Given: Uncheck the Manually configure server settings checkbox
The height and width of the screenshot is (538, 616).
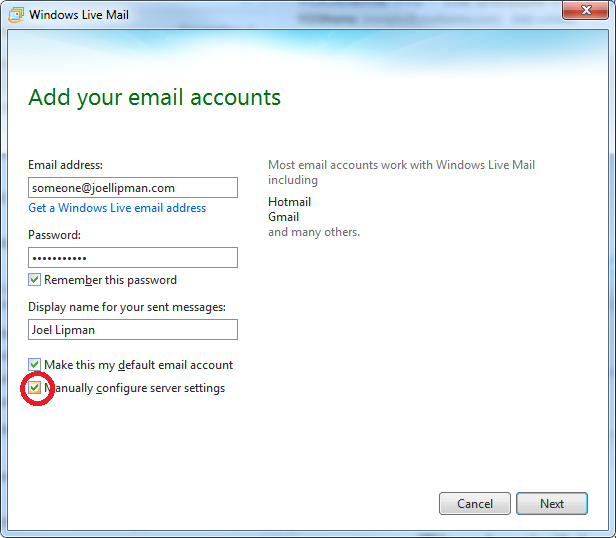Looking at the screenshot, I should [35, 388].
